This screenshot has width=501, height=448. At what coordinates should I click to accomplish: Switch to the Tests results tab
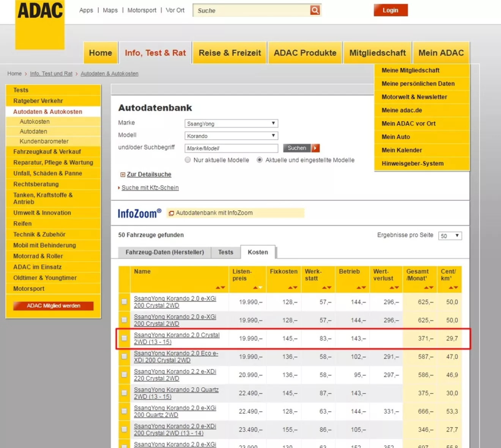226,252
